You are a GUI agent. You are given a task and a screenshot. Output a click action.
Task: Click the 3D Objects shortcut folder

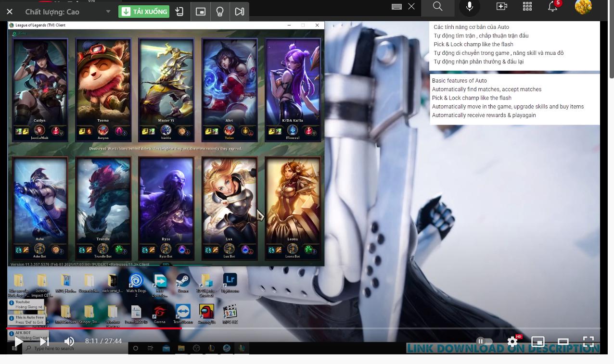click(206, 285)
